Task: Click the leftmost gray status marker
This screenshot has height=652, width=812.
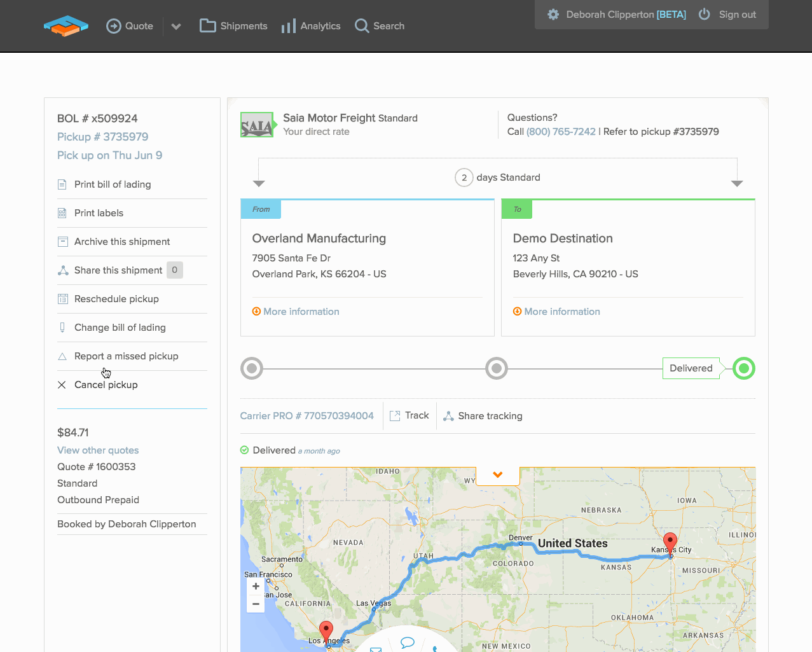Action: coord(252,368)
